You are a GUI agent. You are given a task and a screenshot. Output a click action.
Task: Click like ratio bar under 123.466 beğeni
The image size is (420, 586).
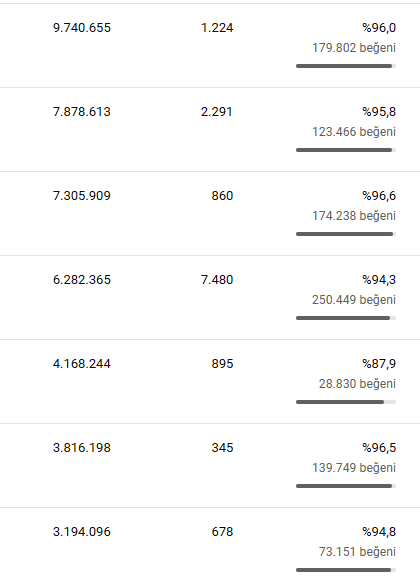[x=346, y=150]
